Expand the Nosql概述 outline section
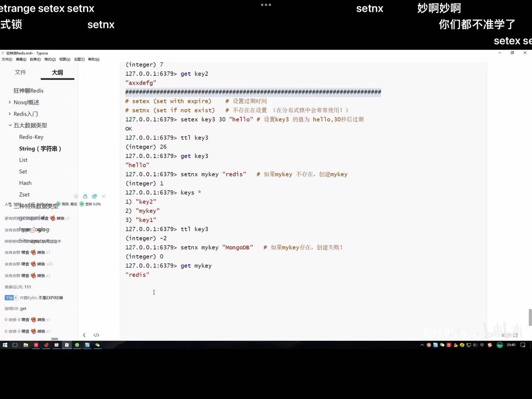532x399 pixels. tap(10, 102)
